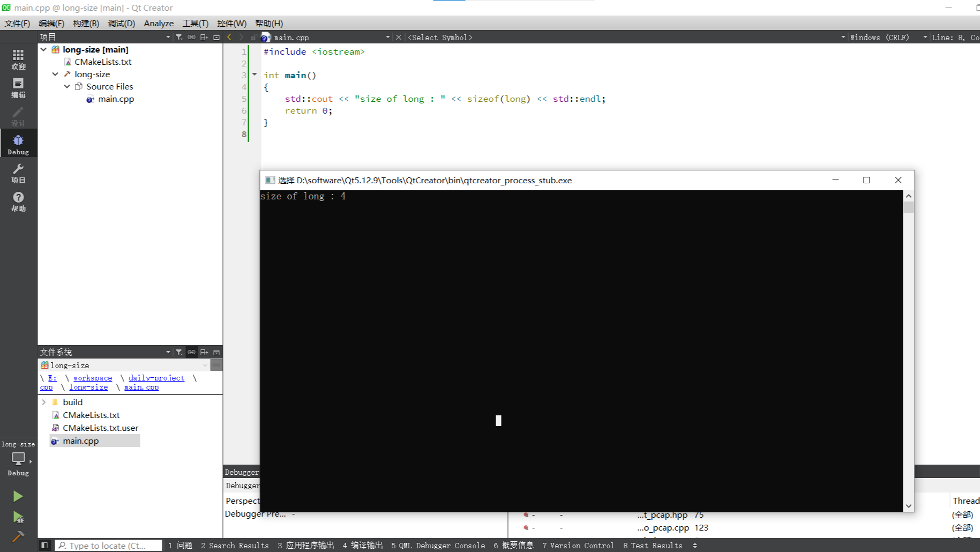Collapse the Source Files node
The image size is (980, 552).
(x=67, y=86)
